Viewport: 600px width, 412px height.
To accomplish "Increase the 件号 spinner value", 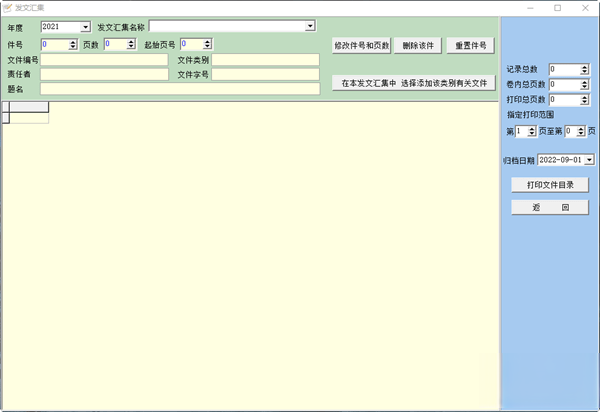I will pos(73,42).
